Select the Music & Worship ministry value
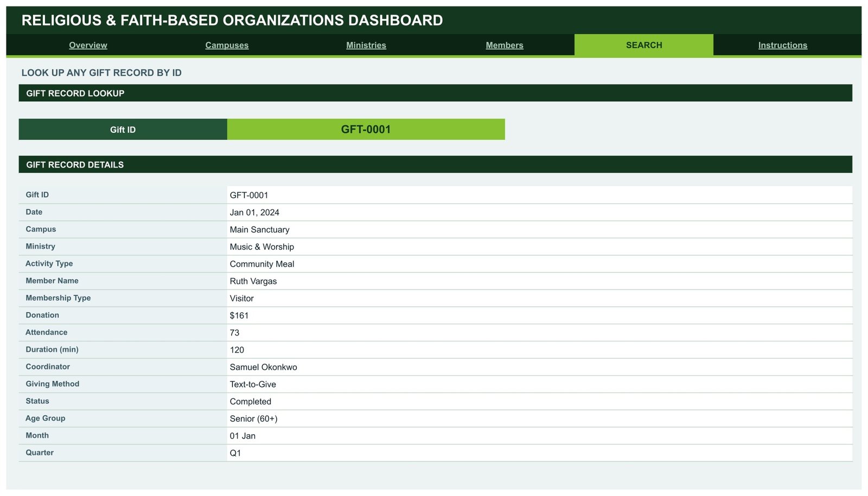The height and width of the screenshot is (496, 868). pos(262,247)
